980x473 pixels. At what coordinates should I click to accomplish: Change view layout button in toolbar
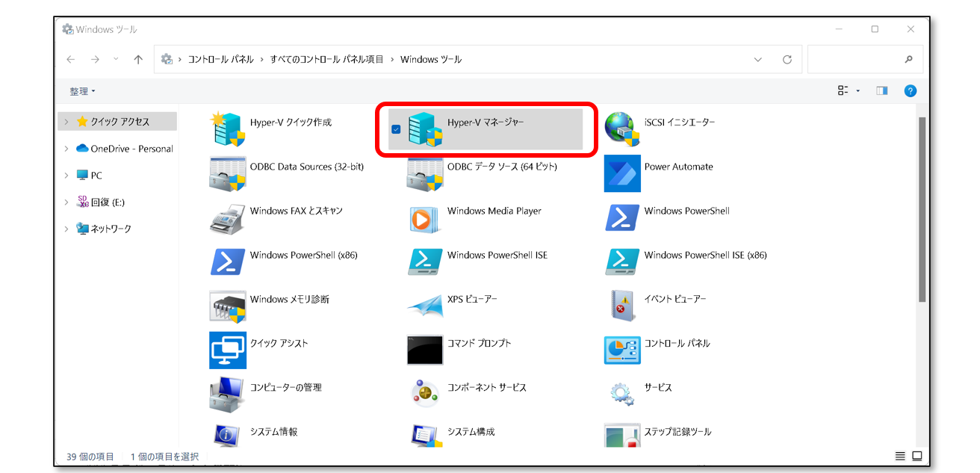click(x=843, y=91)
